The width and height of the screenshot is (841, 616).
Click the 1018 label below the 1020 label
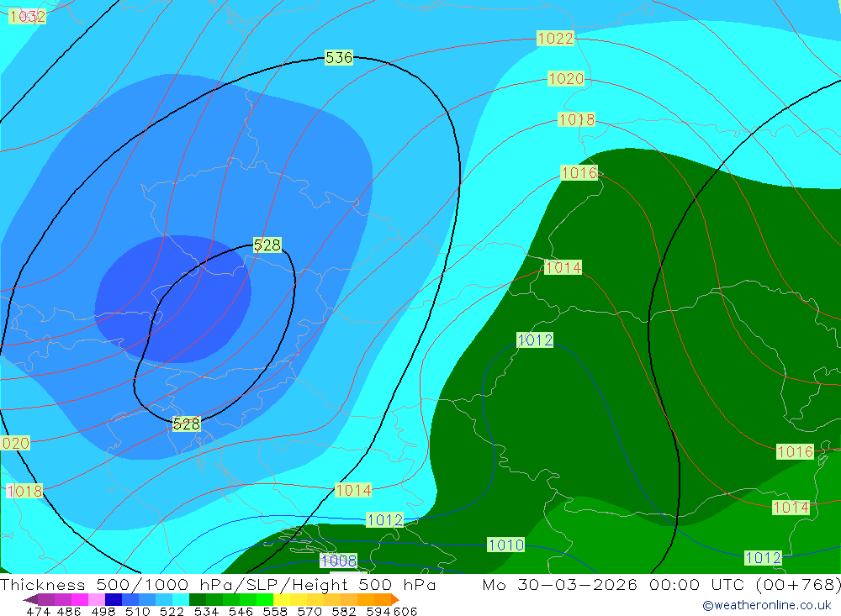[x=577, y=119]
